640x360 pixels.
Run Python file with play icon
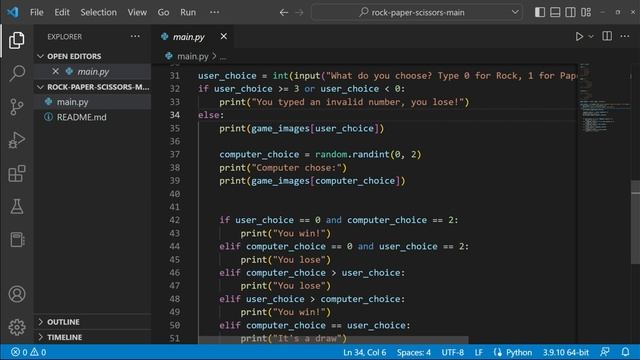coord(579,36)
